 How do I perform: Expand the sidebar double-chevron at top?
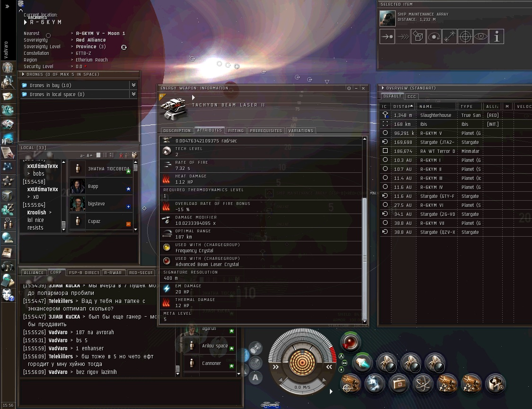[7, 6]
